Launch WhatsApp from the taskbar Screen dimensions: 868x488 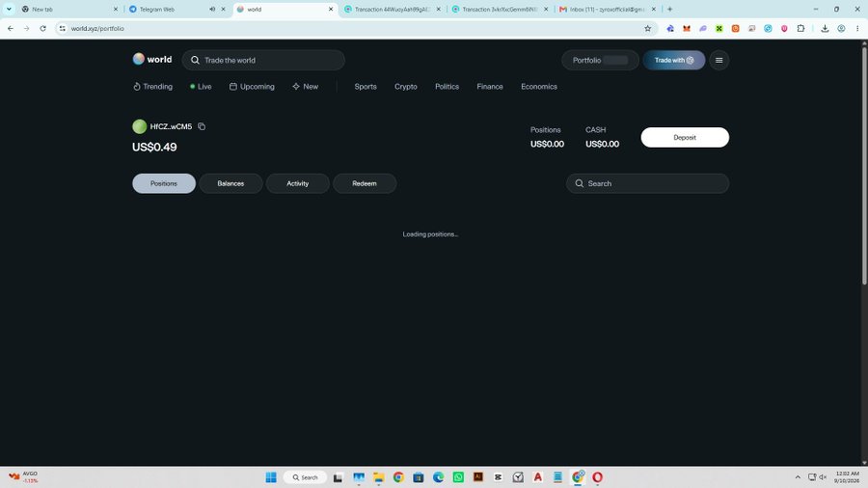458,477
